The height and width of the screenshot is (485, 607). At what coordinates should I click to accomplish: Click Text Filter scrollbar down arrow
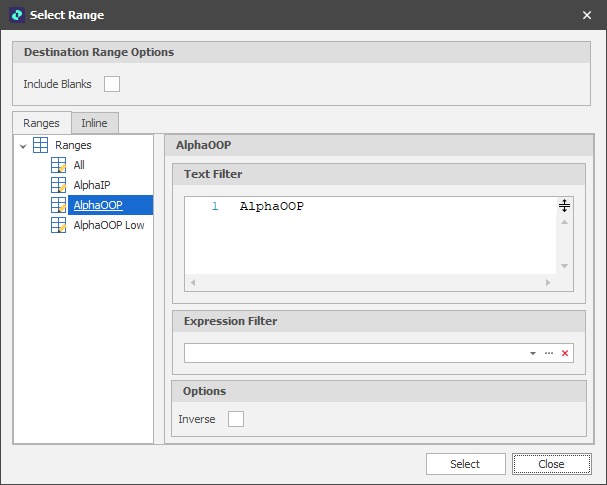pos(564,266)
